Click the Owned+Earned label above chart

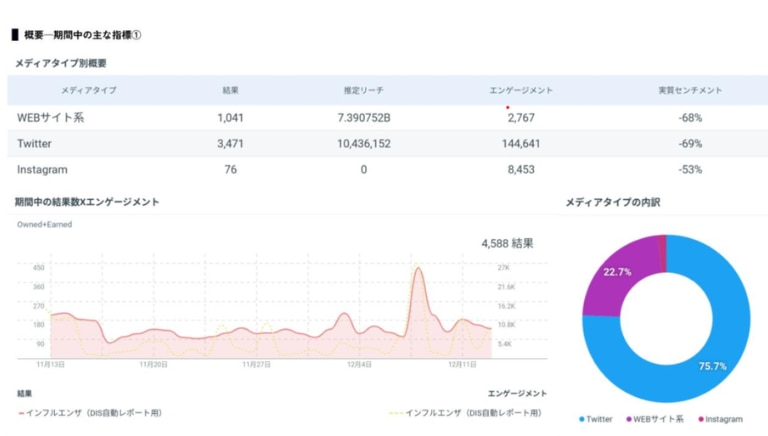pos(44,225)
